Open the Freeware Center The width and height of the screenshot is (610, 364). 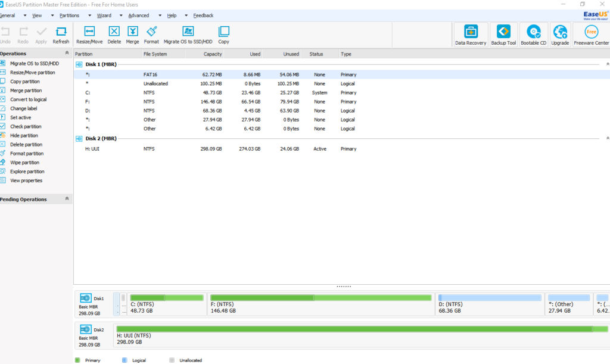click(592, 35)
